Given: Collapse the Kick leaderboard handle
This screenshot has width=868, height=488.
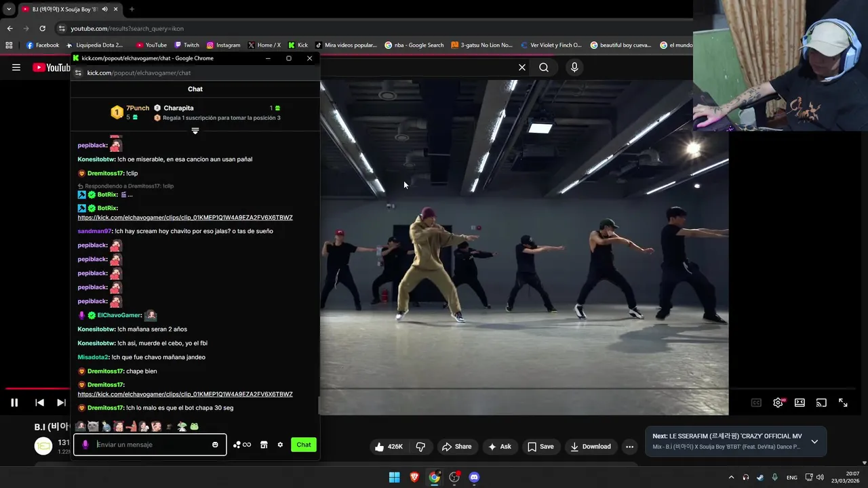Looking at the screenshot, I should (x=195, y=130).
